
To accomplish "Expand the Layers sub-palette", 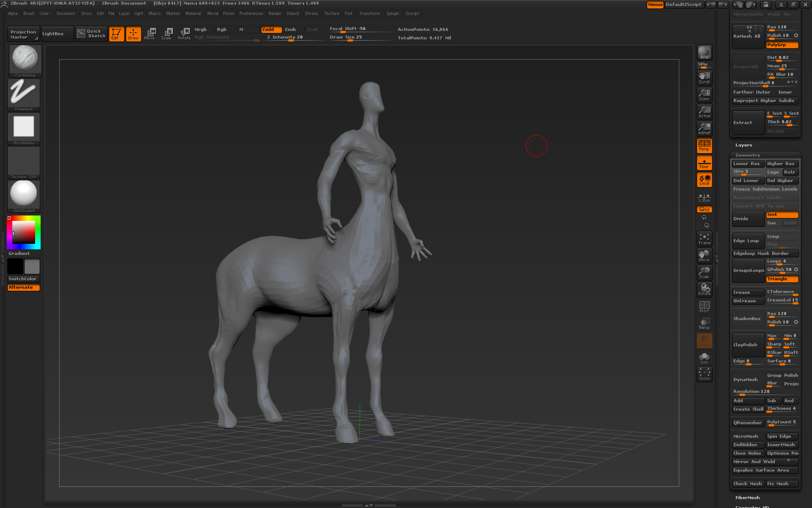I will 743,145.
